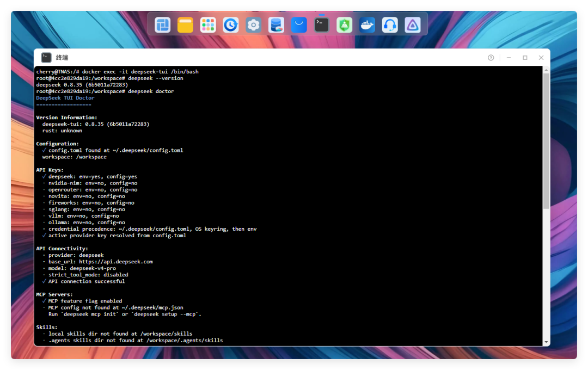This screenshot has height=370, width=588.
Task: Click the 'fireworks: env=no, config=no' line
Action: (x=88, y=203)
